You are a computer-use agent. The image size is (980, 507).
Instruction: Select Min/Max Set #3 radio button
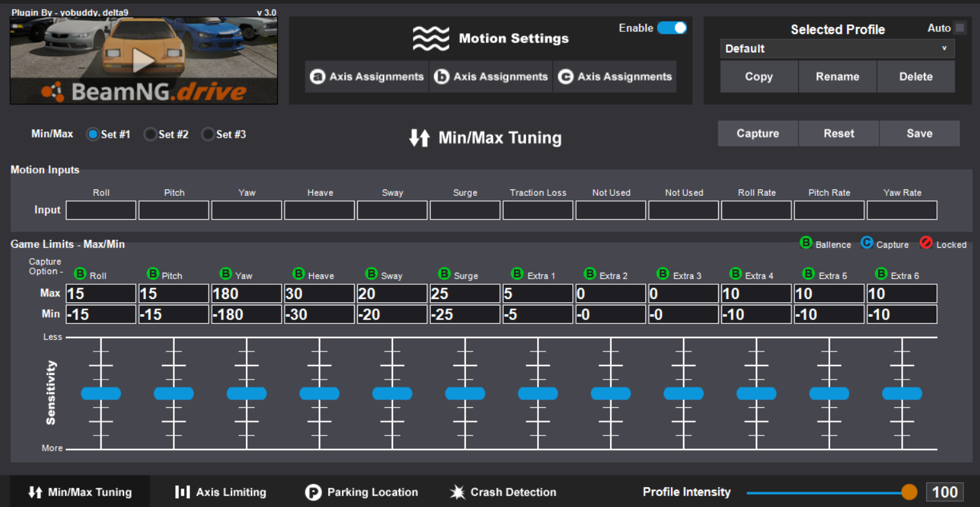(x=208, y=134)
